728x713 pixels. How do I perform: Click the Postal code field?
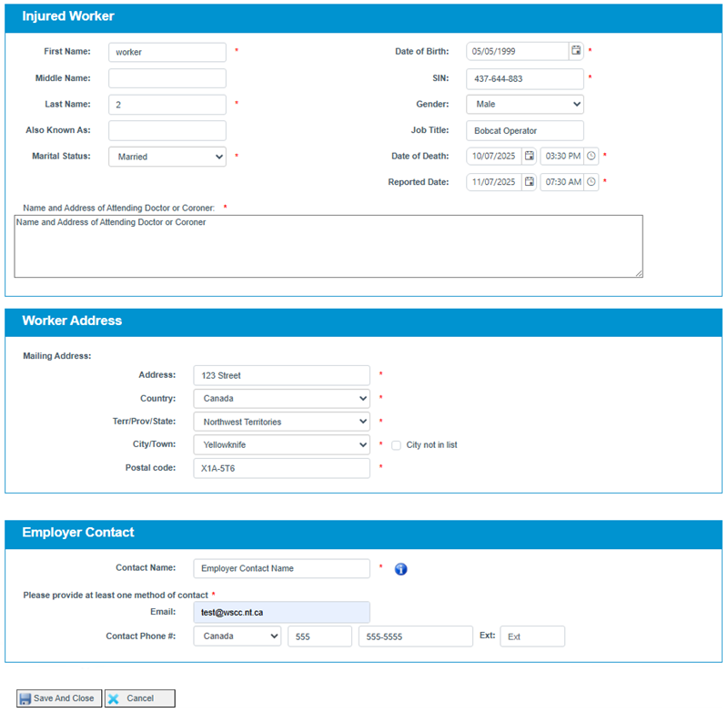281,468
